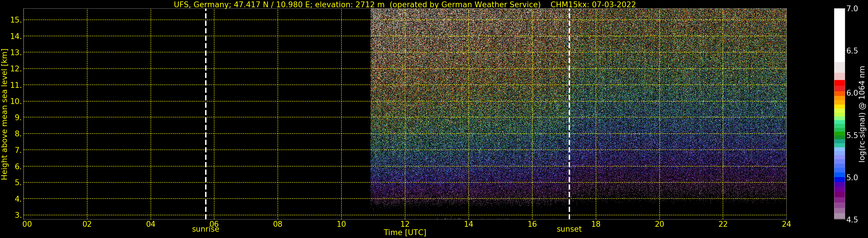Click the '16' time axis tick label
The image size is (868, 238).
[x=532, y=224]
